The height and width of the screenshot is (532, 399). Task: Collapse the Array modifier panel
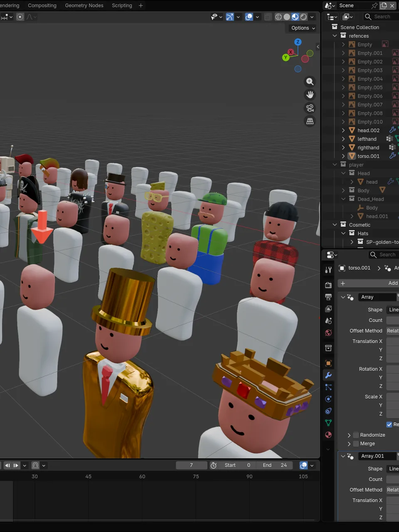[x=343, y=297]
